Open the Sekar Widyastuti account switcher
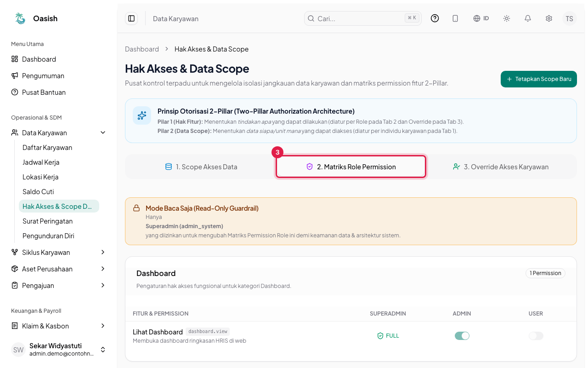This screenshot has height=368, width=588. [59, 350]
